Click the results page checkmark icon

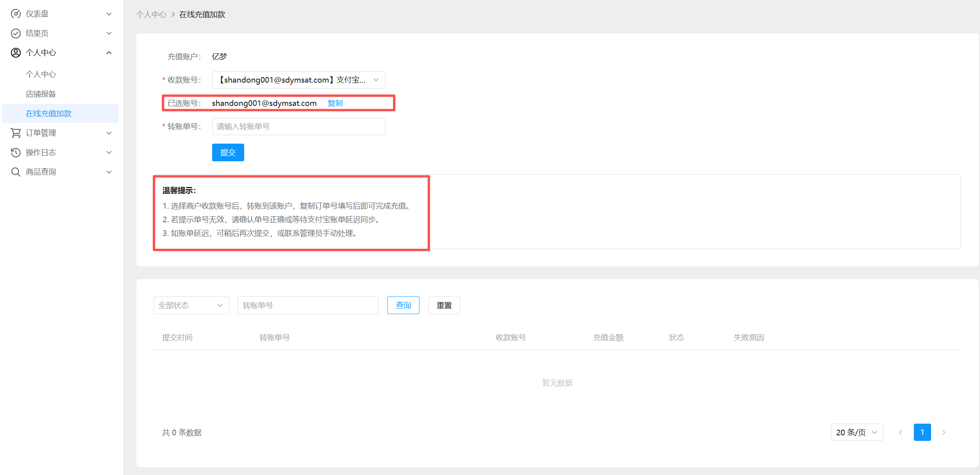[x=16, y=33]
